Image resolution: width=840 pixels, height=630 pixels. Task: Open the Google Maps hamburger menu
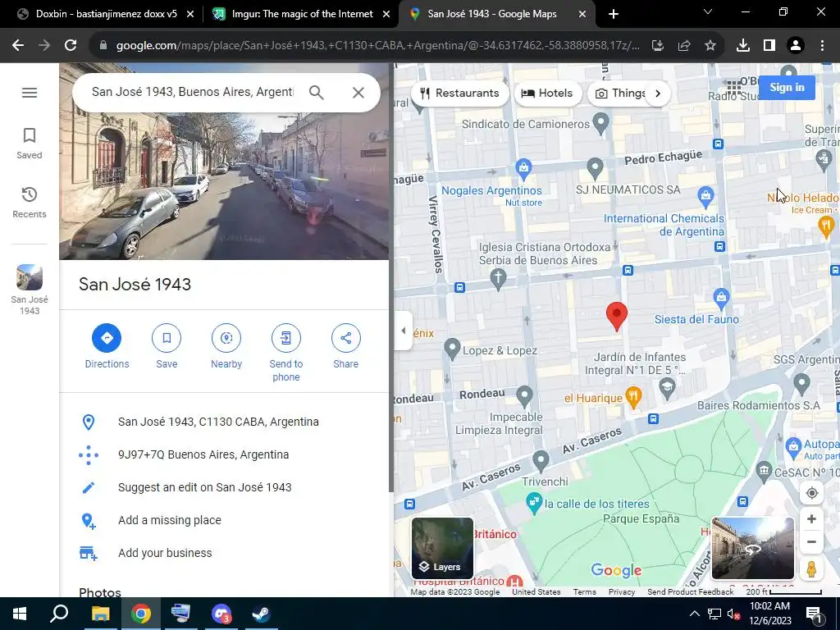pyautogui.click(x=30, y=93)
